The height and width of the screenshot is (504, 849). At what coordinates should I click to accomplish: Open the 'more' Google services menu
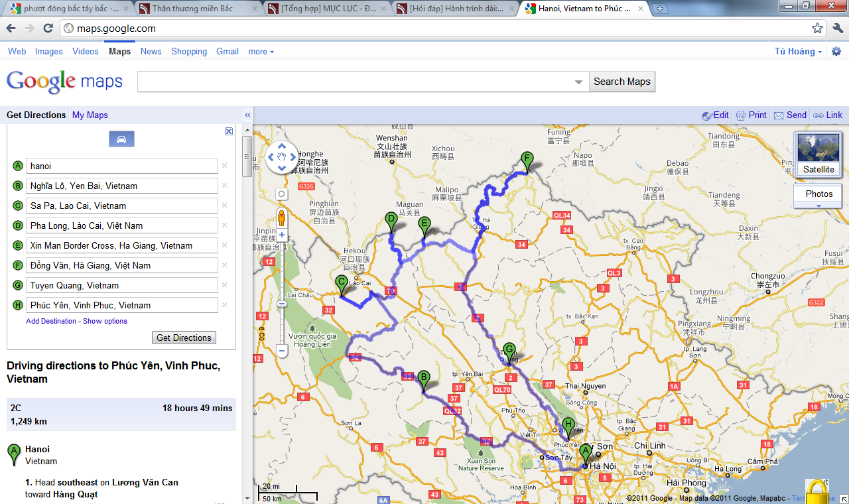(261, 51)
